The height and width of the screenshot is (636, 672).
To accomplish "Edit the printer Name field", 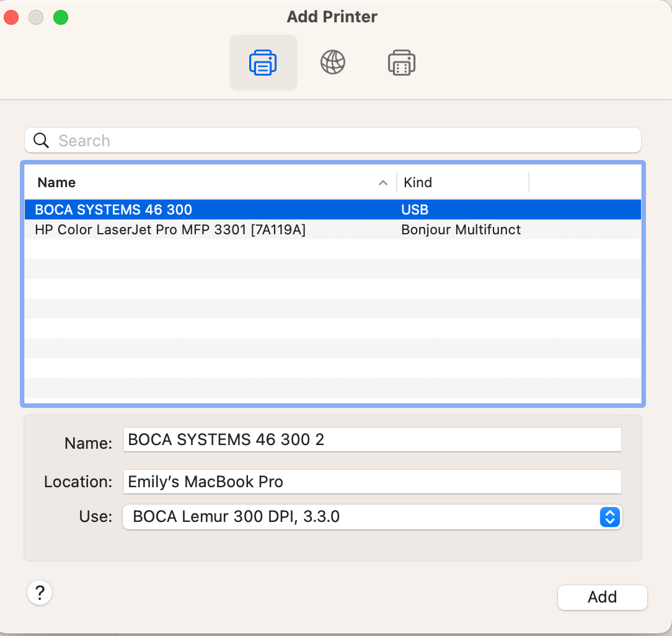I will coord(372,439).
